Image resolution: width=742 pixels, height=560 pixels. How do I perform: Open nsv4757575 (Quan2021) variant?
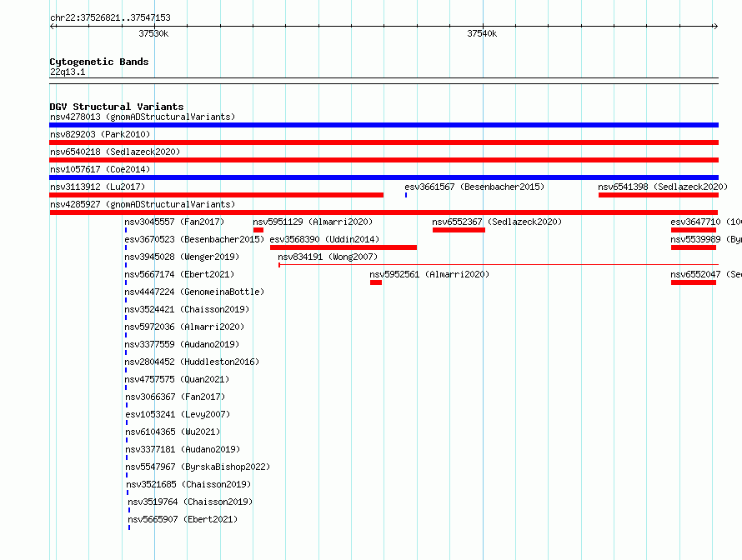(177, 379)
